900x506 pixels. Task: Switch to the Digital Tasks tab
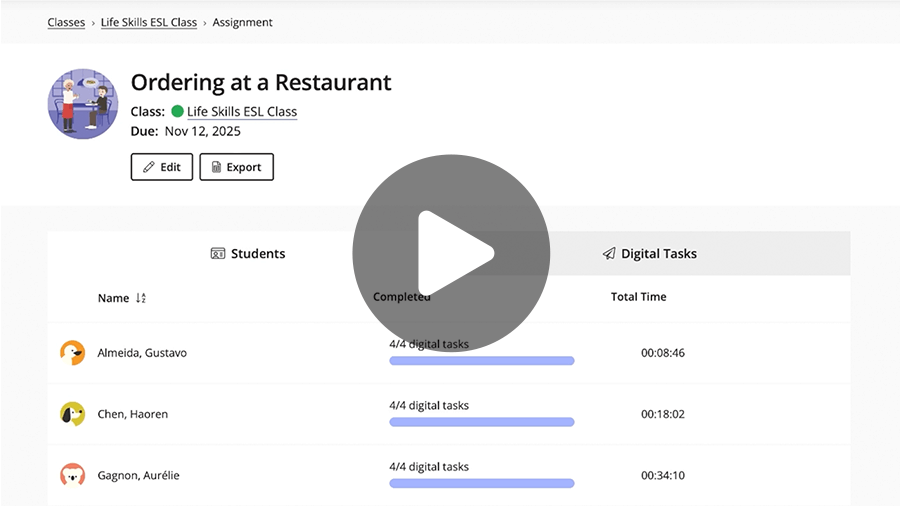pyautogui.click(x=649, y=254)
